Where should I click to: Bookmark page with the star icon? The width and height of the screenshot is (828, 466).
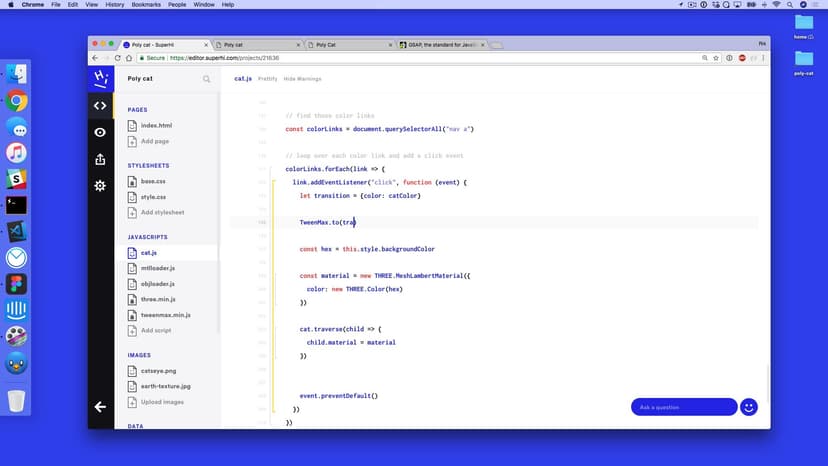click(716, 58)
